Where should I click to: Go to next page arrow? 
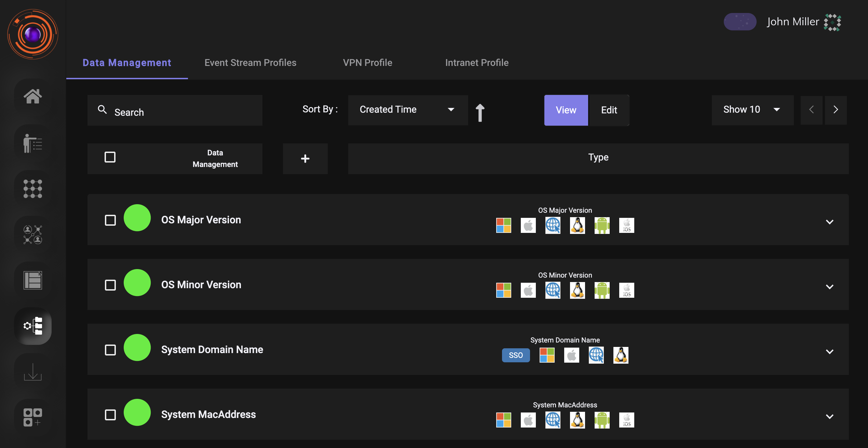[x=836, y=110]
